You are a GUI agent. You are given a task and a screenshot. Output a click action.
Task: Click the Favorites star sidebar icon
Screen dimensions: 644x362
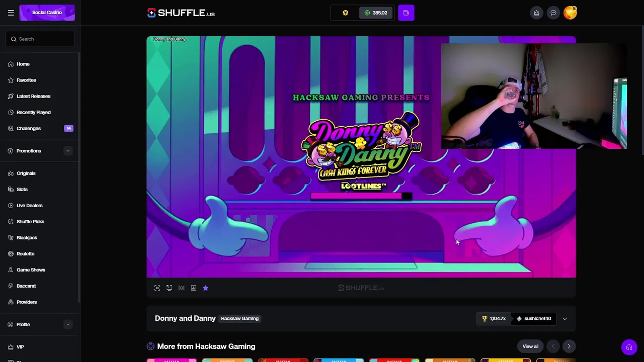coord(11,80)
